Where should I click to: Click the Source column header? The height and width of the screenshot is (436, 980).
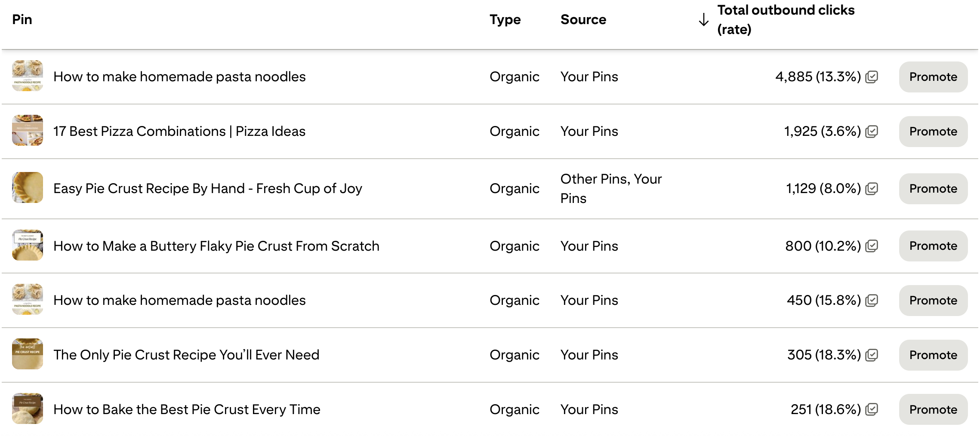coord(583,19)
